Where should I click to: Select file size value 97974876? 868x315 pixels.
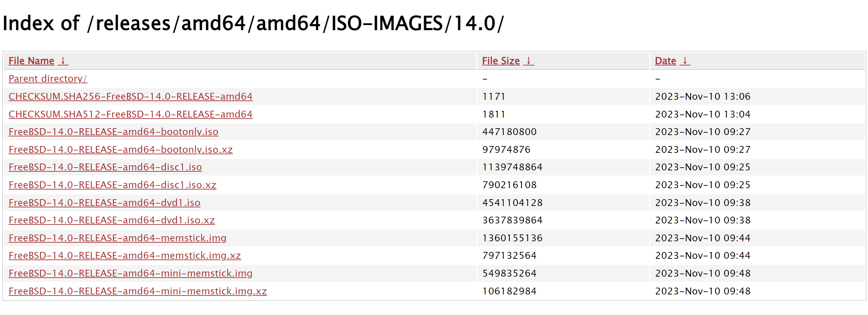point(507,149)
